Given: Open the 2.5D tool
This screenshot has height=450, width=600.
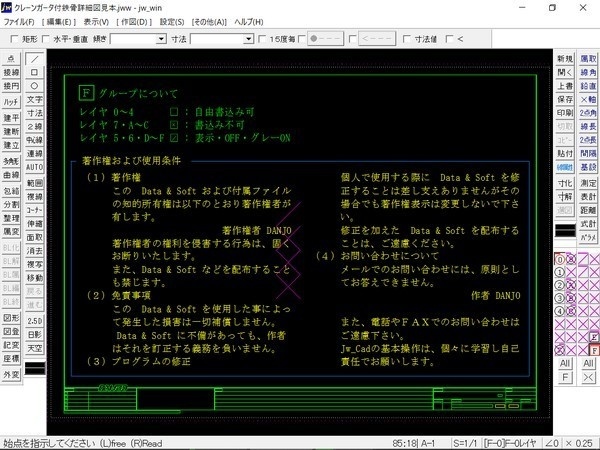Looking at the screenshot, I should [34, 321].
